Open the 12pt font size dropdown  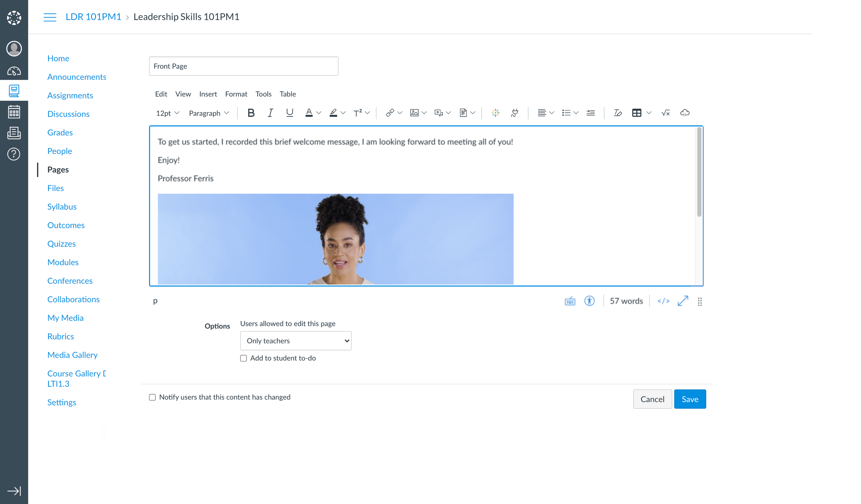click(167, 113)
